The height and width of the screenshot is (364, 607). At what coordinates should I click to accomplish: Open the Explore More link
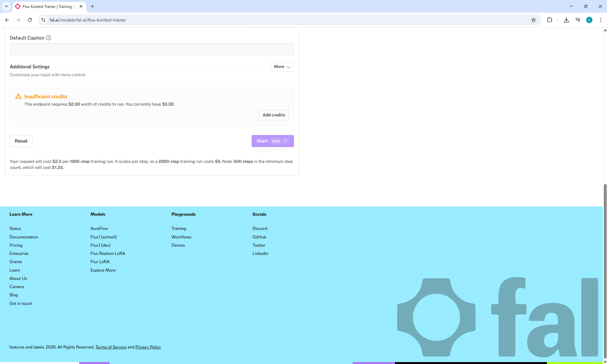pyautogui.click(x=103, y=270)
